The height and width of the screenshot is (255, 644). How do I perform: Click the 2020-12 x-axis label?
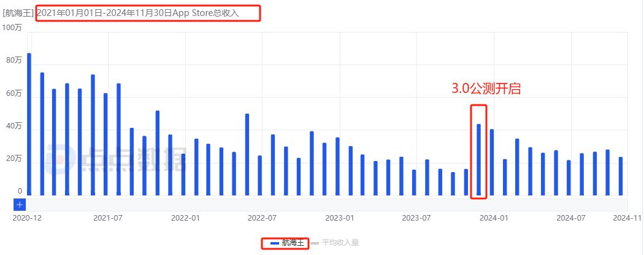(x=28, y=218)
